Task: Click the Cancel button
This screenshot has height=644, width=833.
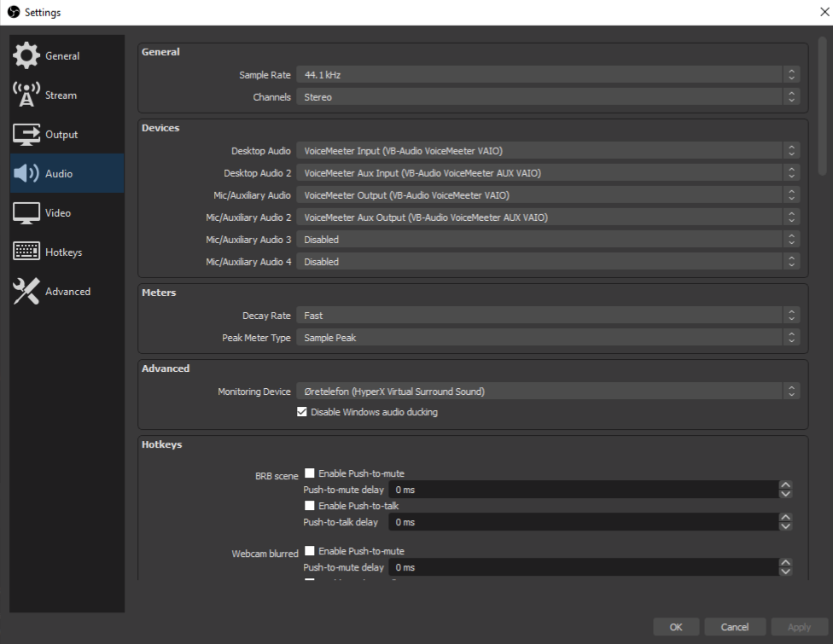Action: (x=735, y=627)
